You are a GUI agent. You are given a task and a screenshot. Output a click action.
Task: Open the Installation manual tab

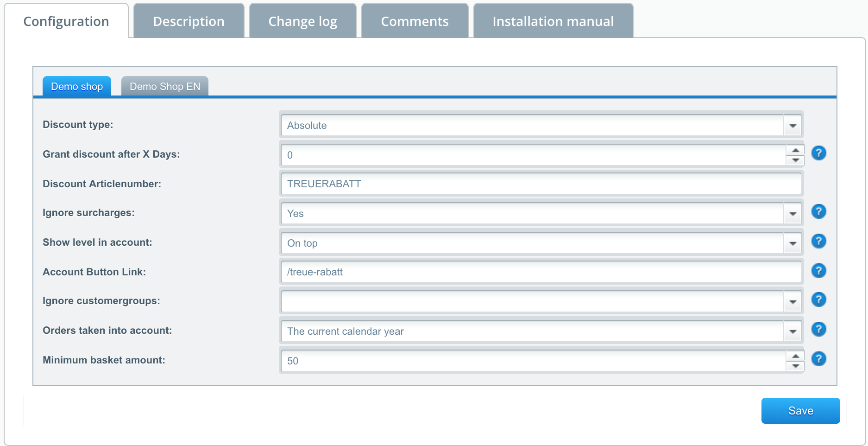tap(553, 21)
